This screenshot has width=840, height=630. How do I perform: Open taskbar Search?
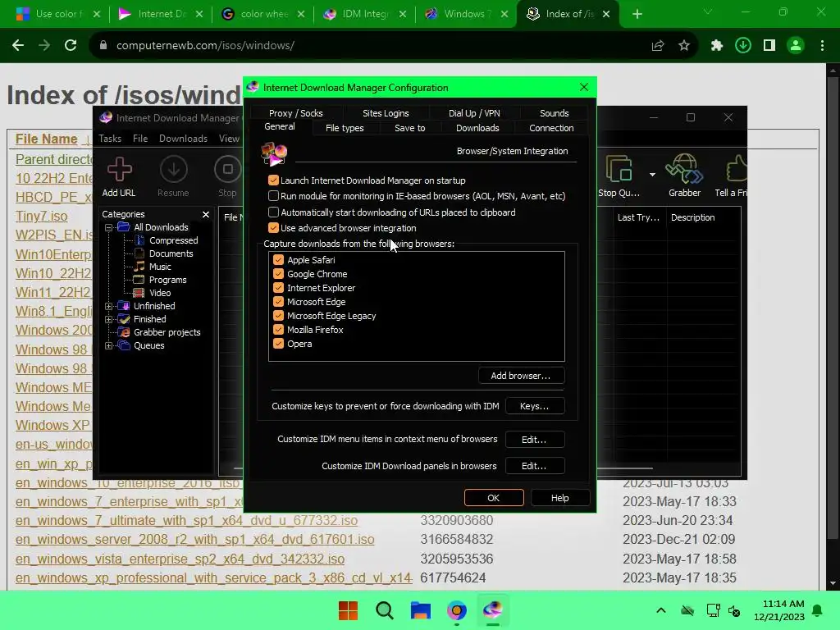[x=384, y=610]
